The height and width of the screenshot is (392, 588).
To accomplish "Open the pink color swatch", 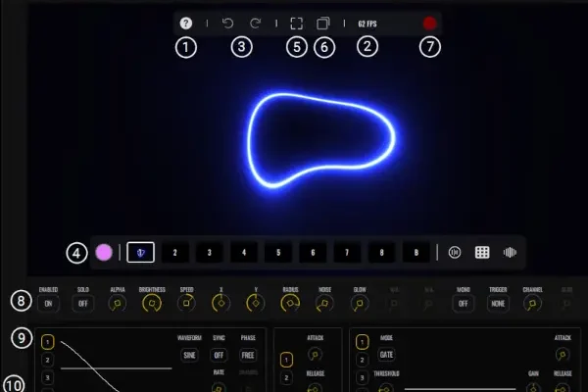I will (x=104, y=252).
